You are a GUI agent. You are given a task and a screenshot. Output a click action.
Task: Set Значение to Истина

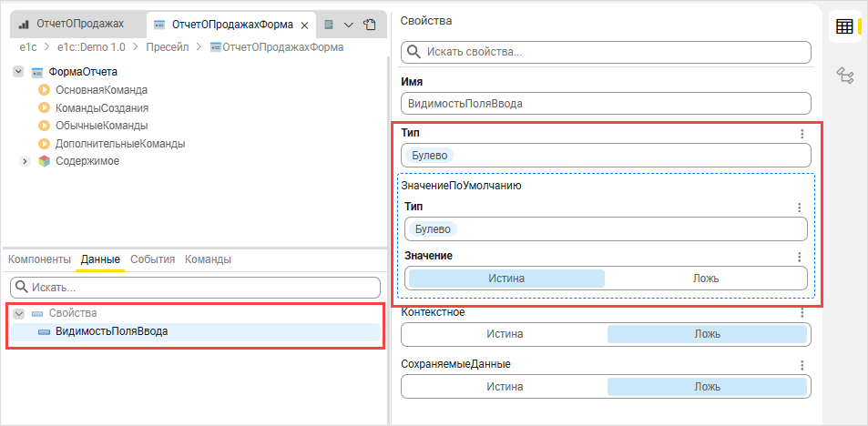click(x=506, y=279)
